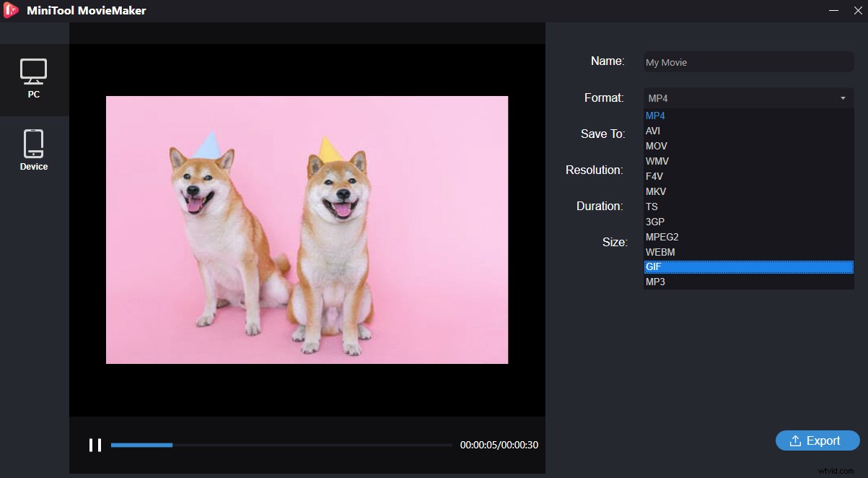Select the Device export tab
The image size is (868, 478).
point(34,151)
